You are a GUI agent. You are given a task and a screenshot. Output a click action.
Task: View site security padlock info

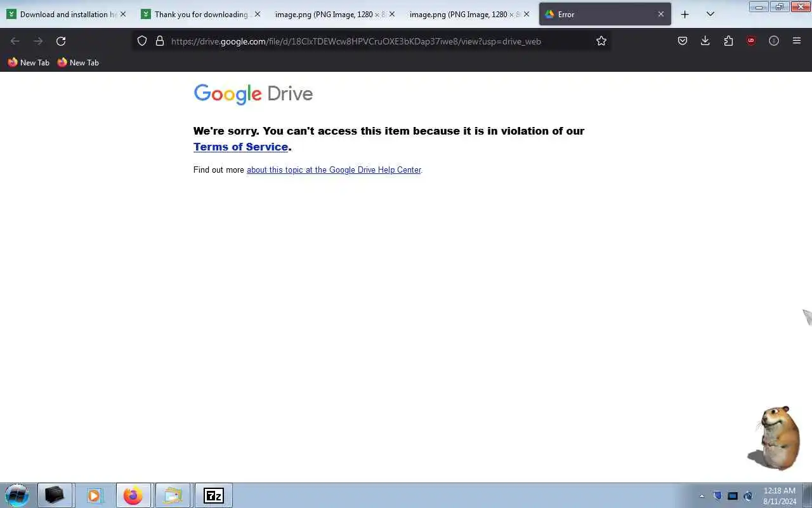coord(160,41)
